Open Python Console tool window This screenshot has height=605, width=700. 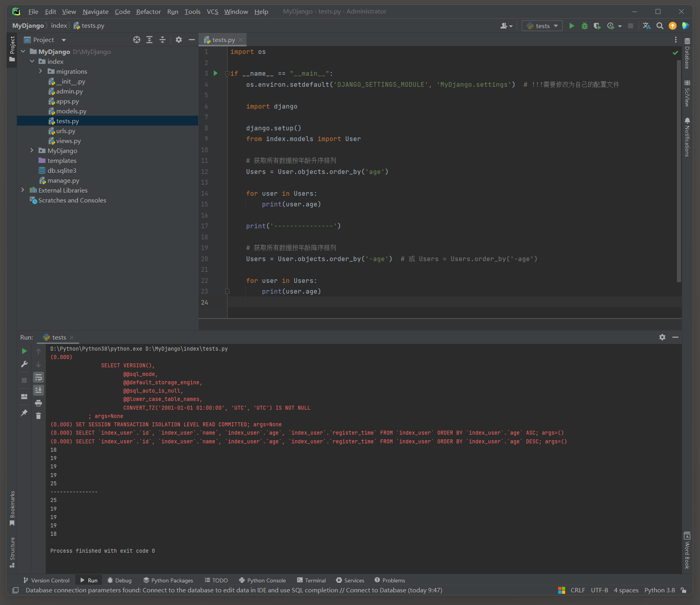pyautogui.click(x=262, y=580)
